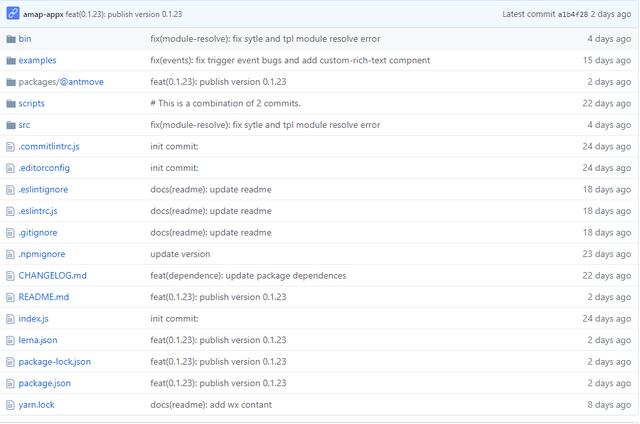640x424 pixels.
Task: Click the .npmignore file icon
Action: [x=10, y=254]
